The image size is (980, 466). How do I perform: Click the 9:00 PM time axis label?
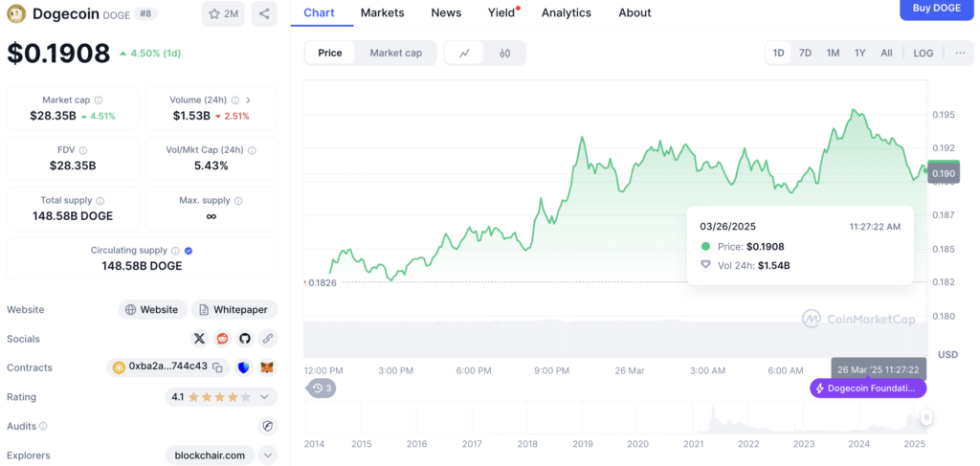click(552, 370)
